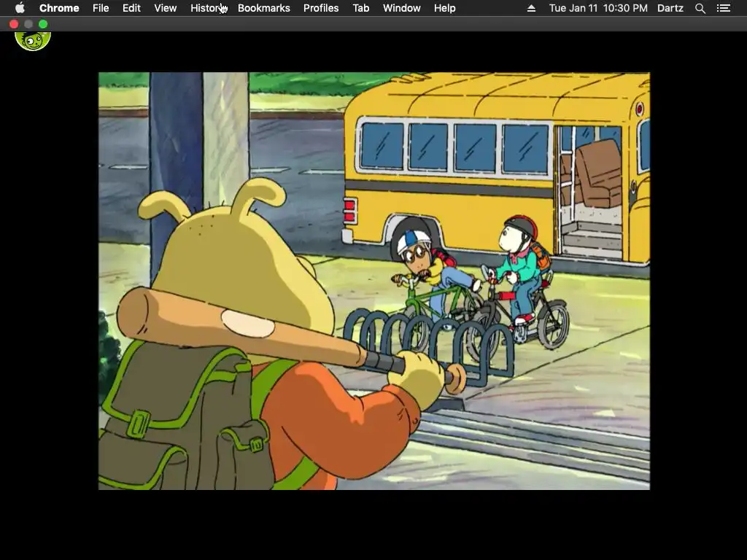This screenshot has width=747, height=560.
Task: Open the Help menu
Action: [444, 8]
